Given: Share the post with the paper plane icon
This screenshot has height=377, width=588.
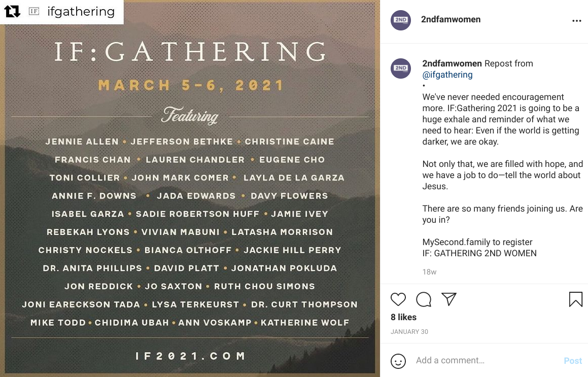Looking at the screenshot, I should pos(449,299).
